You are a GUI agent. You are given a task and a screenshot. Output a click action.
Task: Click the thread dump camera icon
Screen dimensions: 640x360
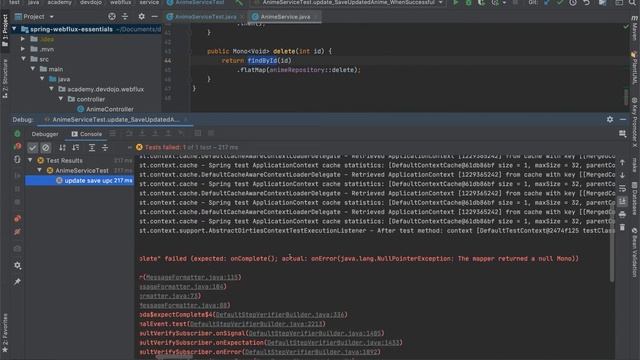pos(17,249)
